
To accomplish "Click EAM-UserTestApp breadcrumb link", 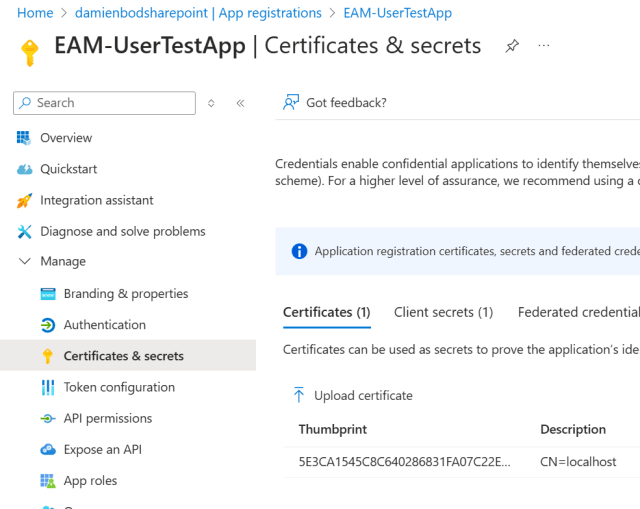I will 398,13.
